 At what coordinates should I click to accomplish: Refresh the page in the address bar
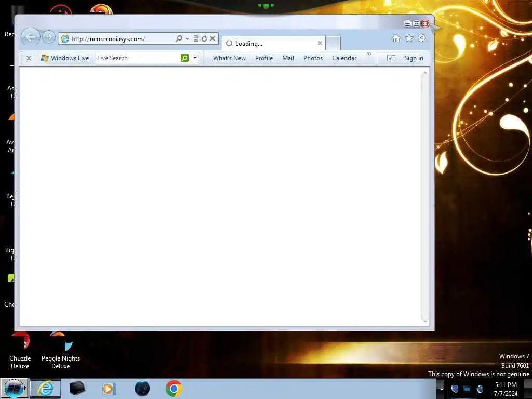point(204,38)
